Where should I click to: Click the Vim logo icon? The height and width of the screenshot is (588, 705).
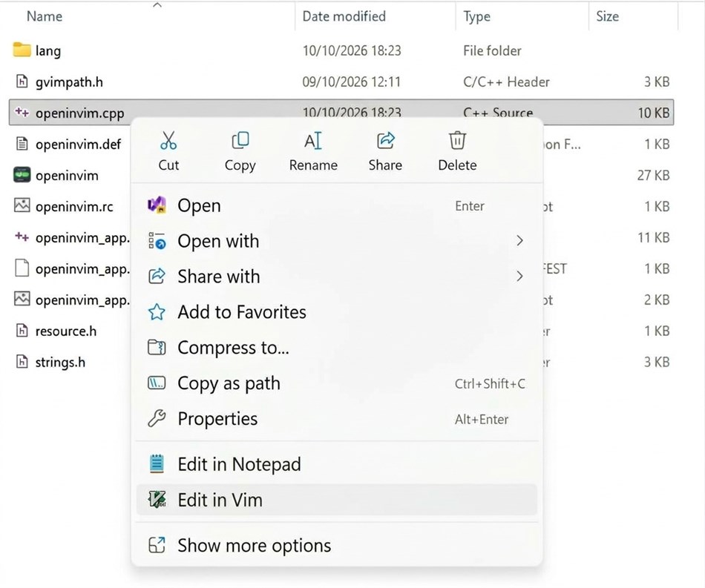(x=157, y=499)
